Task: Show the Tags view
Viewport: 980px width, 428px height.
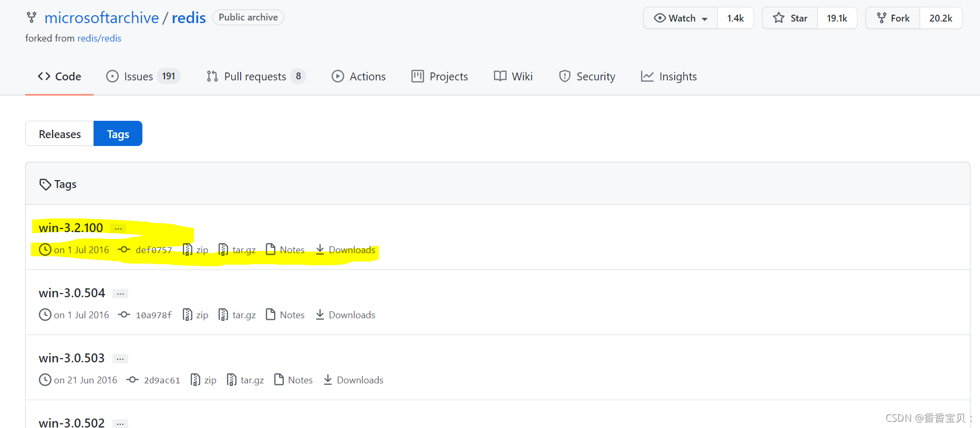Action: (118, 134)
